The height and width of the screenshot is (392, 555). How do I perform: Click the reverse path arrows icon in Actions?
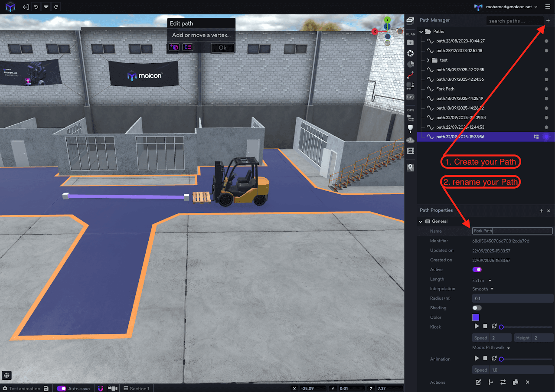(503, 382)
